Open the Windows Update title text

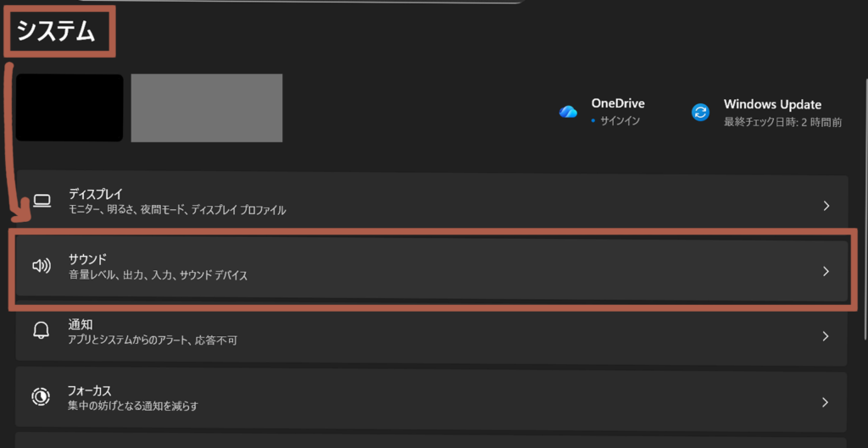pyautogui.click(x=772, y=104)
